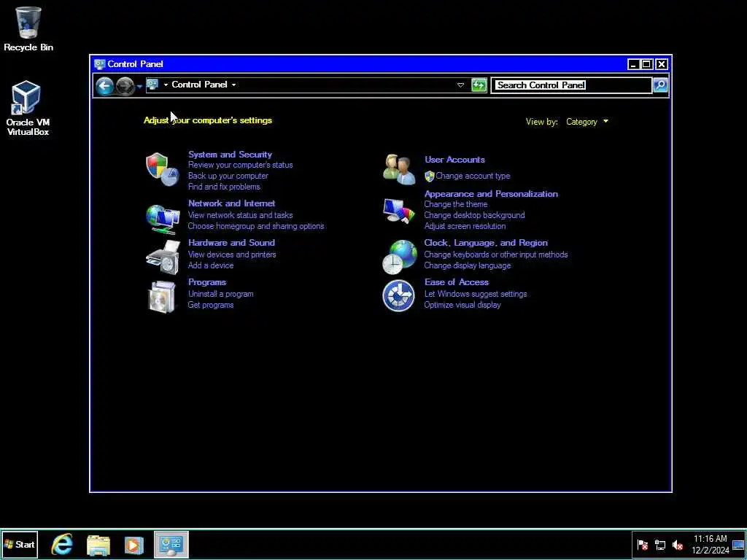747x560 pixels.
Task: Select the Control Panel taskbar button
Action: (x=171, y=545)
